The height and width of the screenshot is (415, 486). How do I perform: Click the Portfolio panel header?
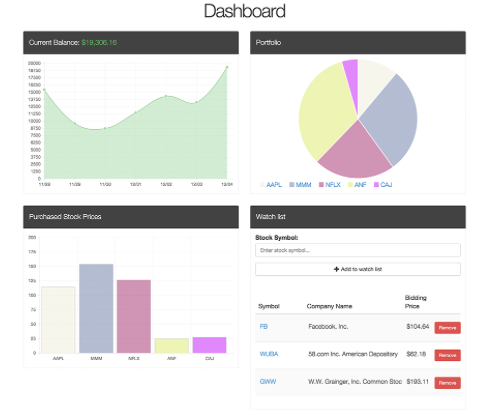coord(358,42)
